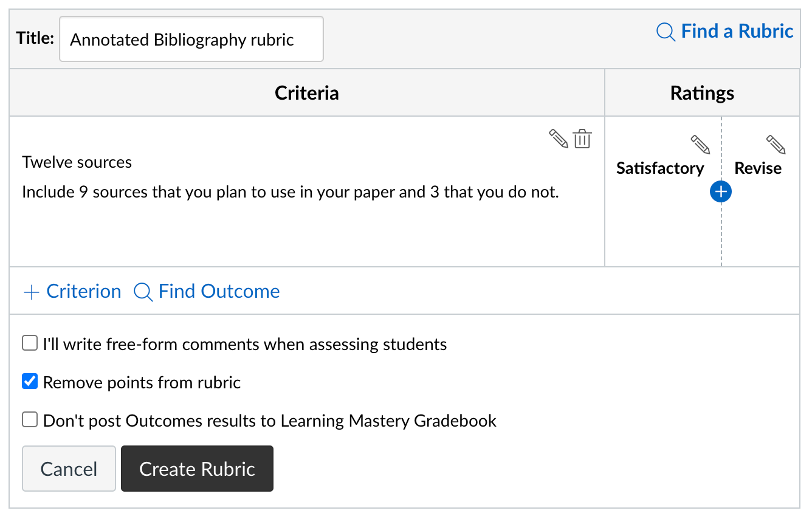The image size is (812, 519).
Task: Click inside the rubric Title field
Action: (190, 39)
